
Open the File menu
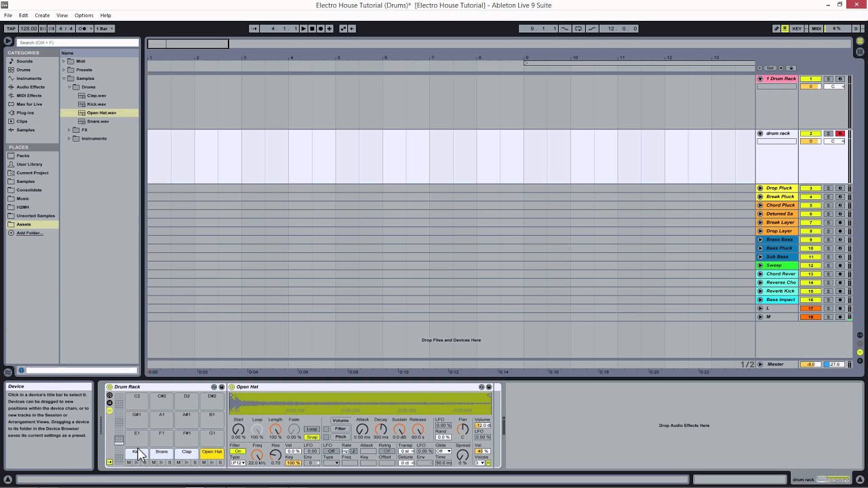[x=8, y=15]
